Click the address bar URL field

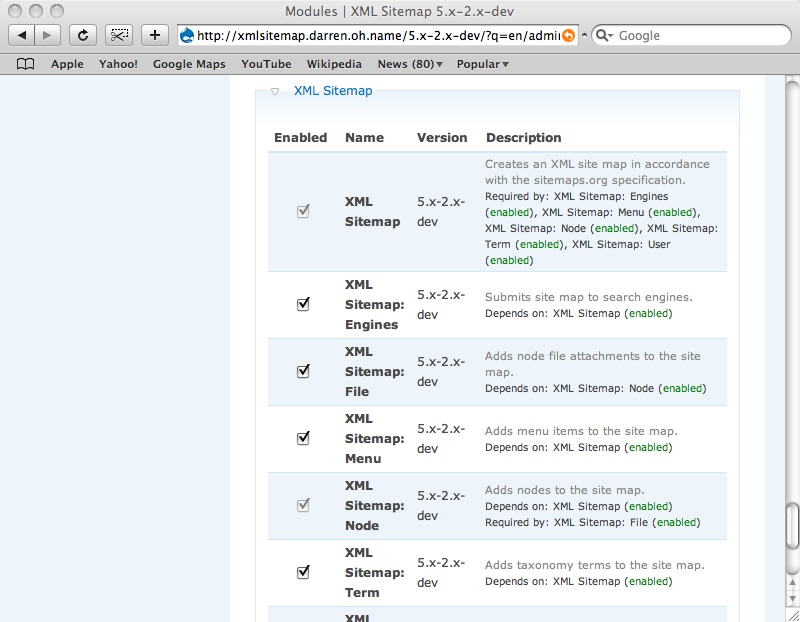click(378, 35)
